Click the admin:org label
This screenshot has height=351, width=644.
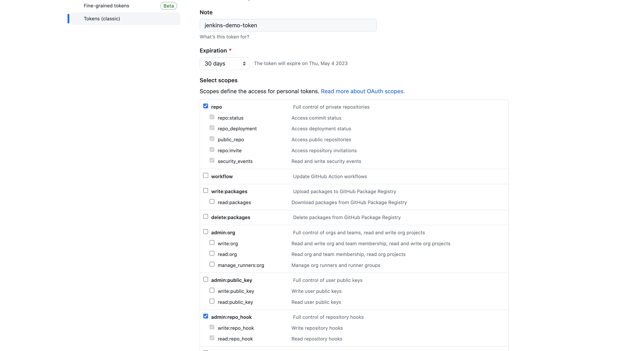[x=223, y=233]
